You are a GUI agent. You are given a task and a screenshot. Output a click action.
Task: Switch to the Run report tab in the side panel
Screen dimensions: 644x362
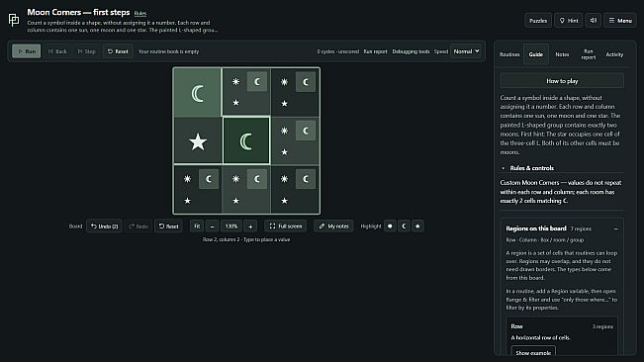589,54
